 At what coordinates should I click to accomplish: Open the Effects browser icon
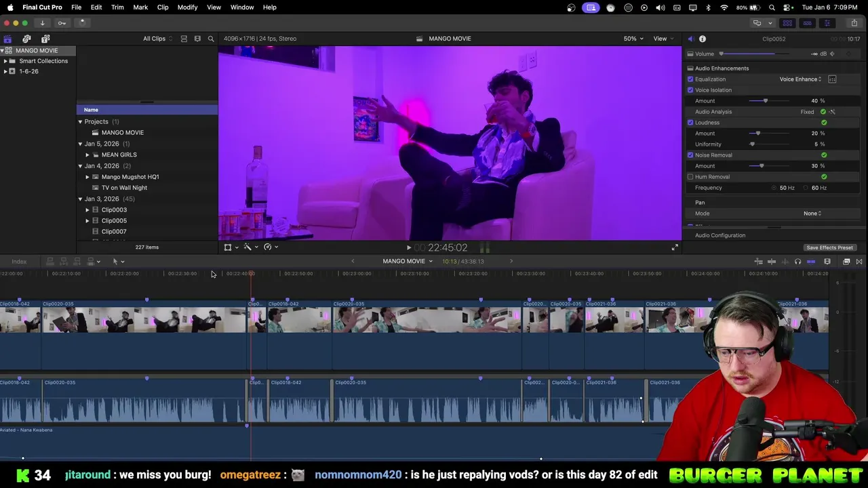[846, 262]
